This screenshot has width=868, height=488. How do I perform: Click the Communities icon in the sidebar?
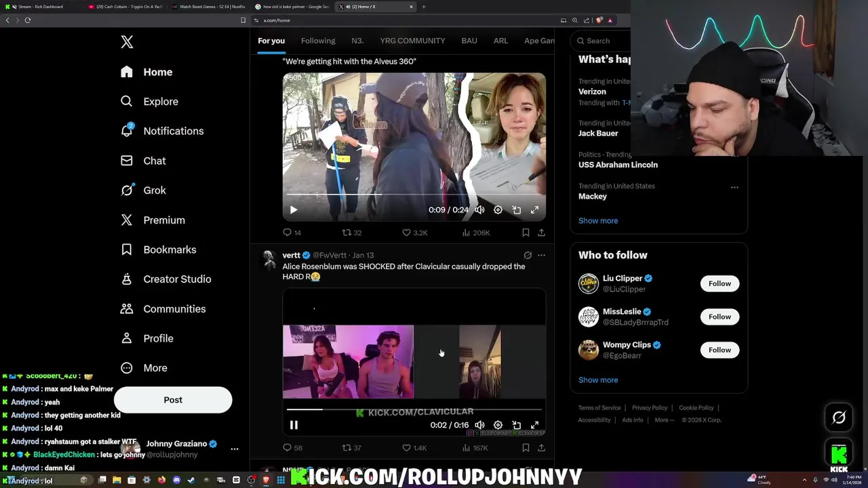click(x=127, y=309)
